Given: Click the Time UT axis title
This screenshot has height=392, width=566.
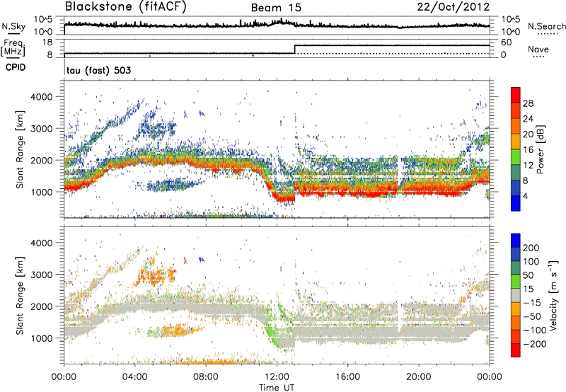Looking at the screenshot, I should coord(277,388).
